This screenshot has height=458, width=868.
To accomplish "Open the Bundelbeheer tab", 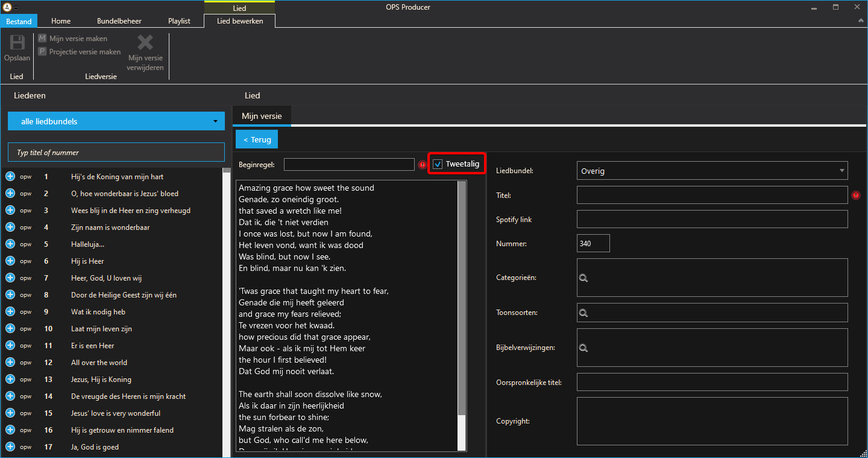I will [119, 21].
